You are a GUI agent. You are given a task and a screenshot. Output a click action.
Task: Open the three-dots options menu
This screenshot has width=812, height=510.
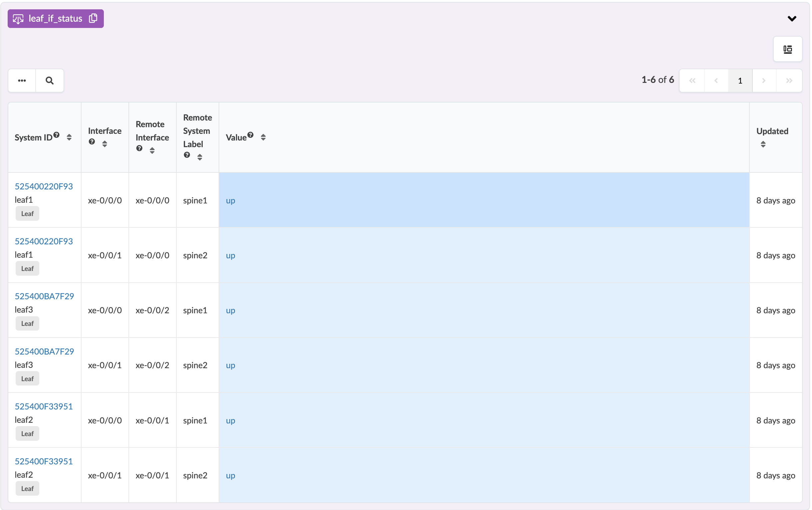22,81
